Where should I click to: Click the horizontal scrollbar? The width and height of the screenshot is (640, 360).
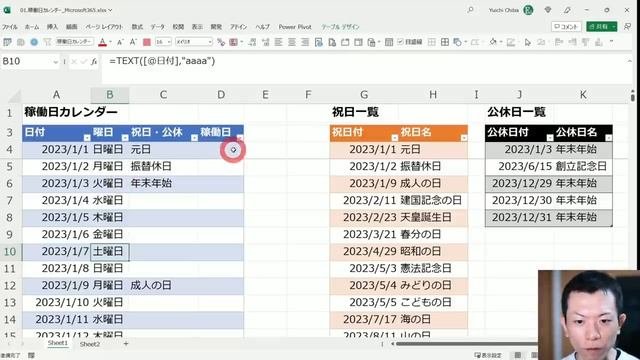pos(466,344)
